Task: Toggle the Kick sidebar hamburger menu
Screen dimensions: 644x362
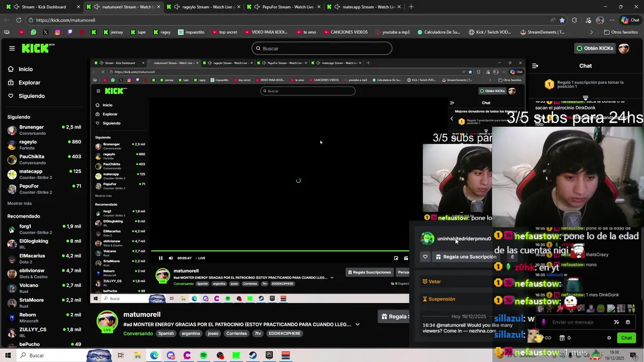Action: point(12,48)
